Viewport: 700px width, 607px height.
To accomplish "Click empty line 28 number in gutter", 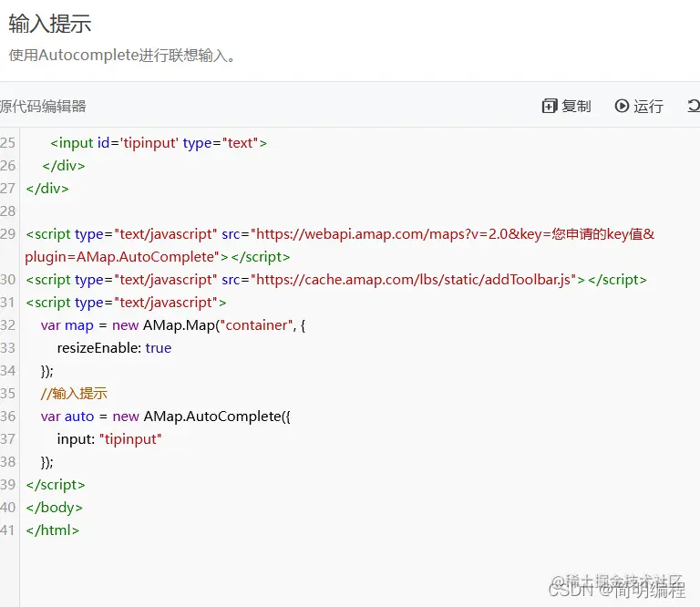I will (7, 211).
